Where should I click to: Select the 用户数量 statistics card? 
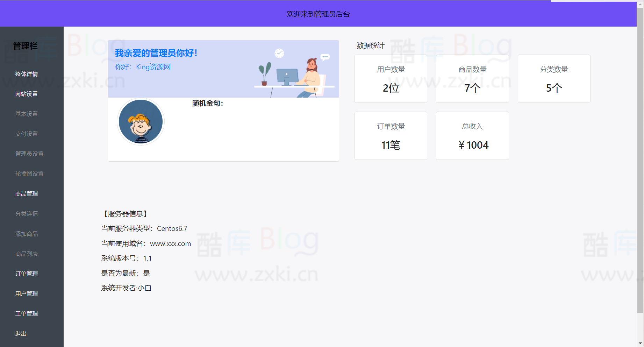tap(391, 79)
